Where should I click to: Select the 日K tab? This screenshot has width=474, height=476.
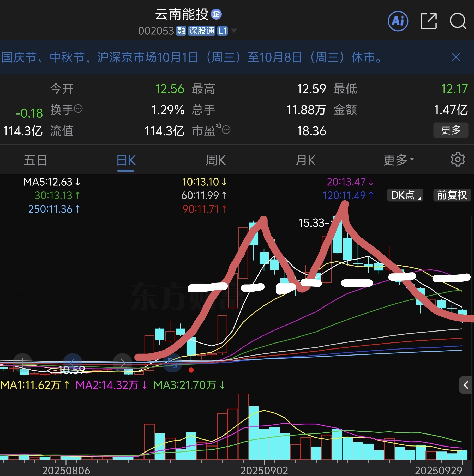click(126, 160)
